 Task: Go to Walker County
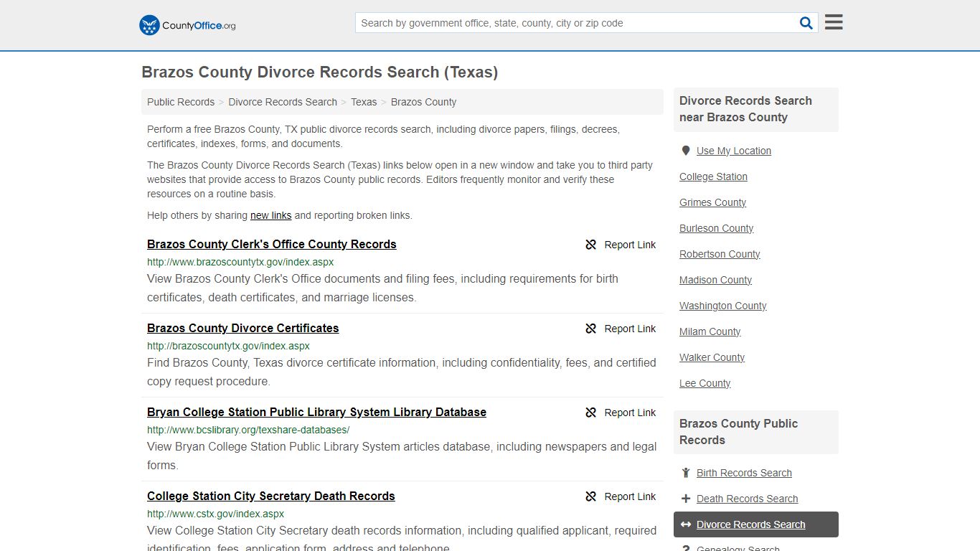point(712,357)
